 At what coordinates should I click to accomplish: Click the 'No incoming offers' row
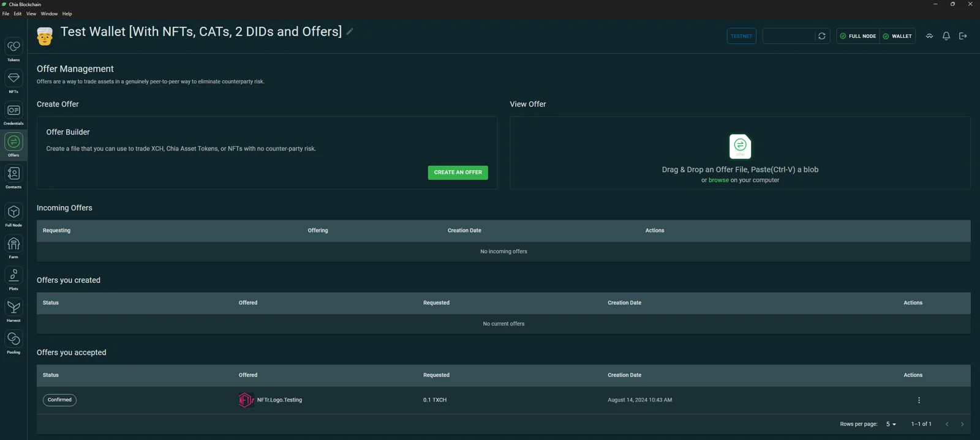click(x=503, y=252)
